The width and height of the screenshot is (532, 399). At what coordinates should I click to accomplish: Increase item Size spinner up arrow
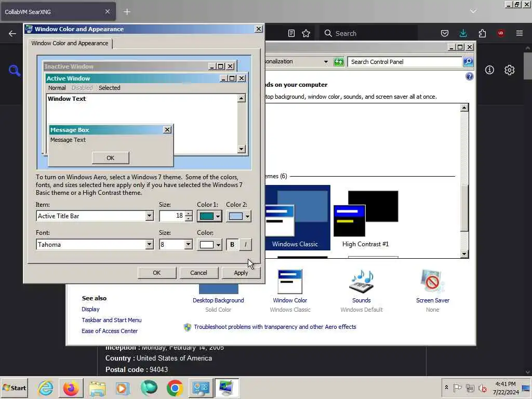189,214
